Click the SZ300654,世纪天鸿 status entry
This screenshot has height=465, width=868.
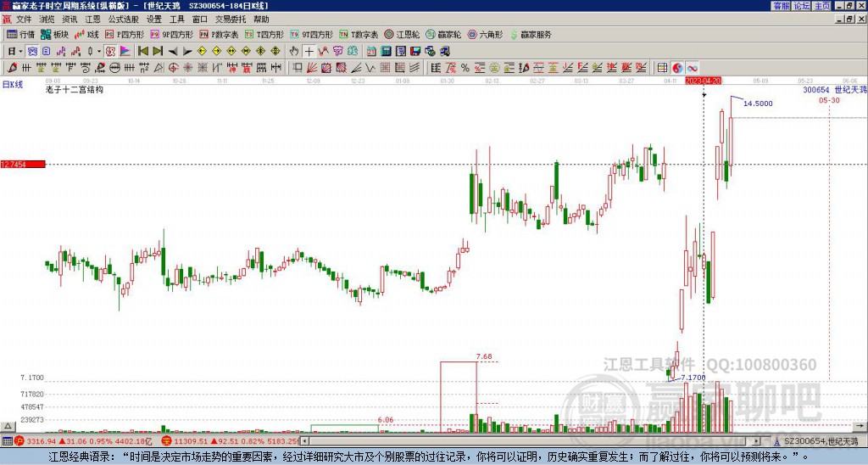[x=821, y=441]
